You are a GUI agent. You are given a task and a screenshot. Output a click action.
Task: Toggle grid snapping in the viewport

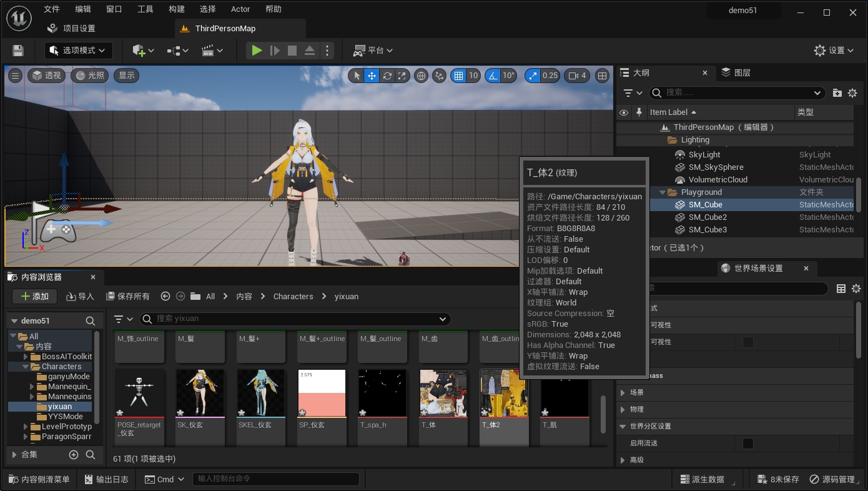pyautogui.click(x=459, y=76)
